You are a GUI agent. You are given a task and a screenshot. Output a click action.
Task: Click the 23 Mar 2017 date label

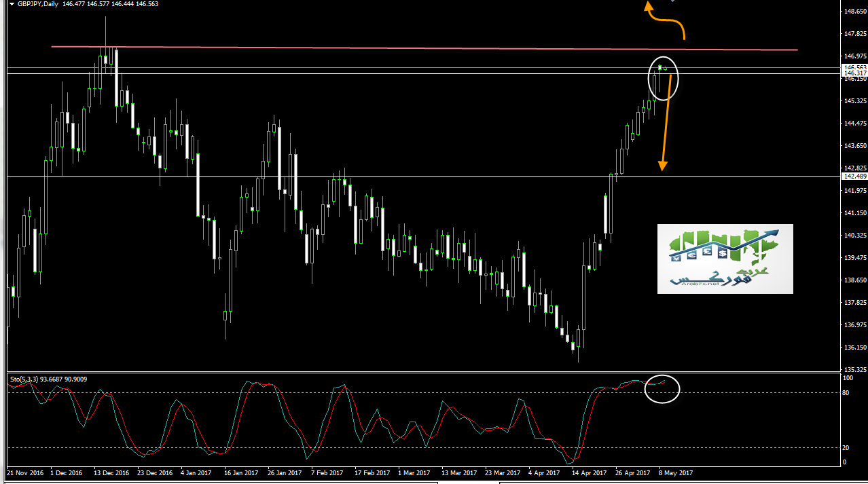click(503, 472)
